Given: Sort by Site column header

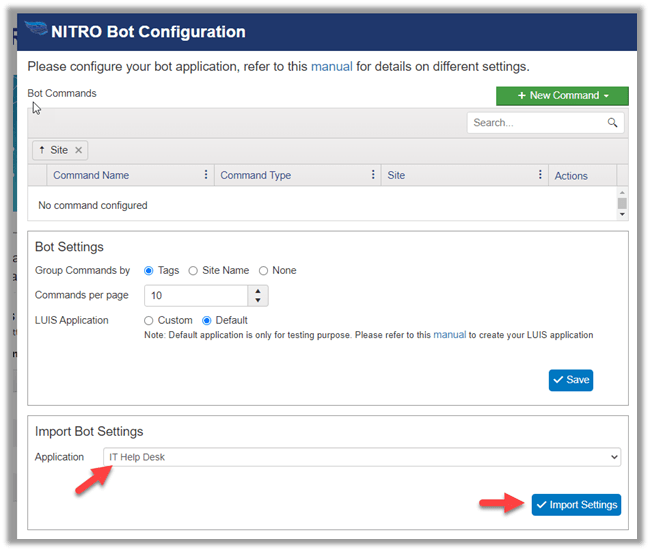Looking at the screenshot, I should click(x=396, y=175).
